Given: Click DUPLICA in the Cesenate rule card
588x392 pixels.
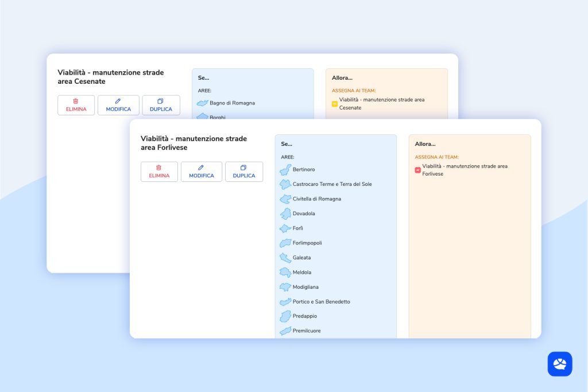Looking at the screenshot, I should coord(161,105).
